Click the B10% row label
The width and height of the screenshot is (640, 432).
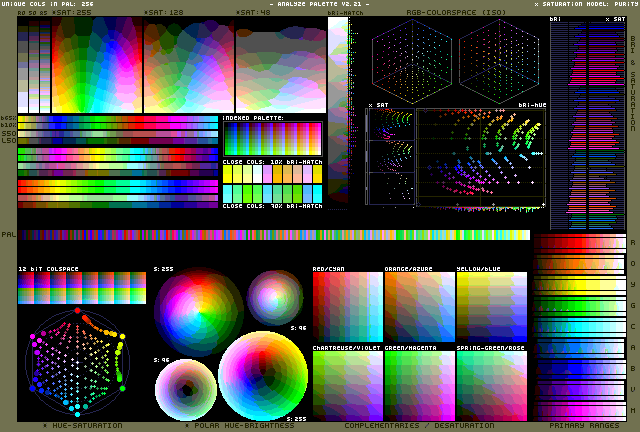9,125
